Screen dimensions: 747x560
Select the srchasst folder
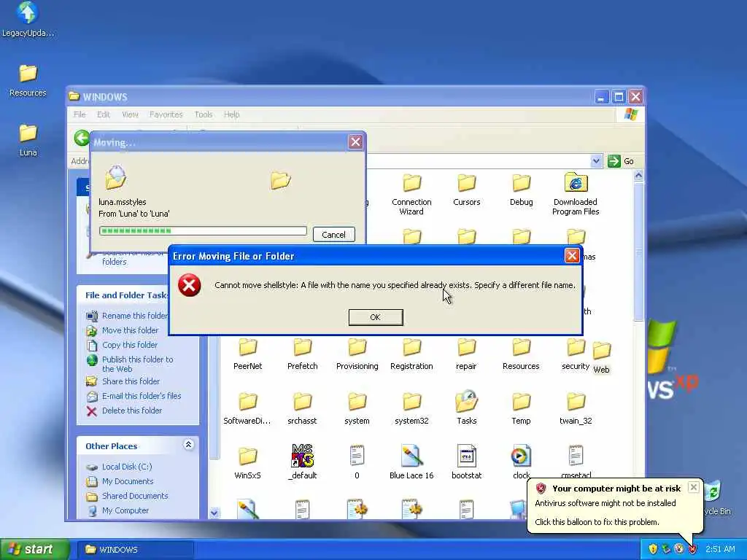(x=302, y=409)
